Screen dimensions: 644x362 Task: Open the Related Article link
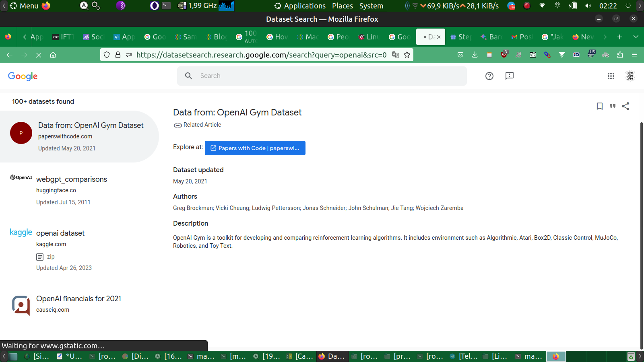(198, 125)
